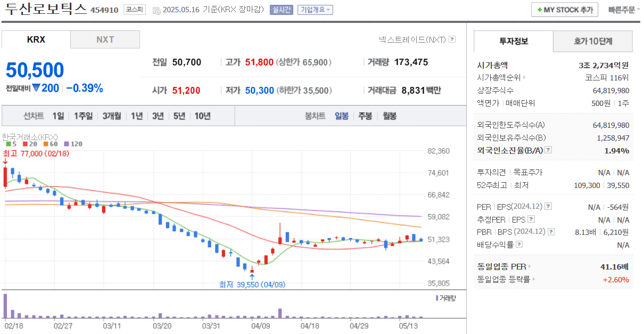Click the help icon next to PER EPS(2024.12)
Screen dimensions: 644x334
tap(549, 207)
